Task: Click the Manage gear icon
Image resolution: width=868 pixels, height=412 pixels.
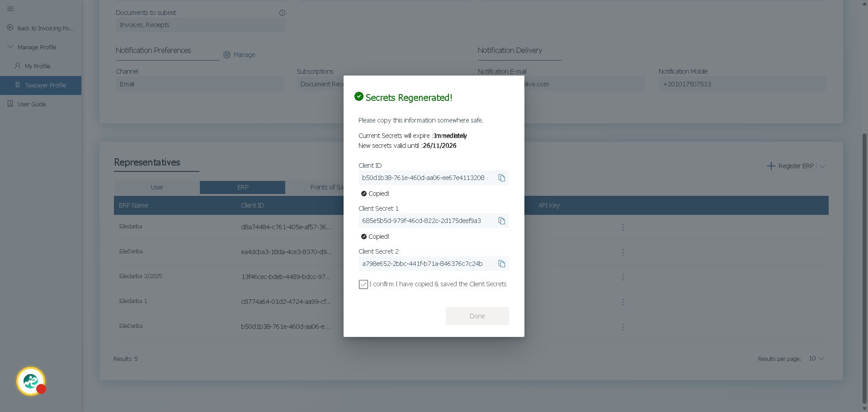Action: click(x=227, y=55)
